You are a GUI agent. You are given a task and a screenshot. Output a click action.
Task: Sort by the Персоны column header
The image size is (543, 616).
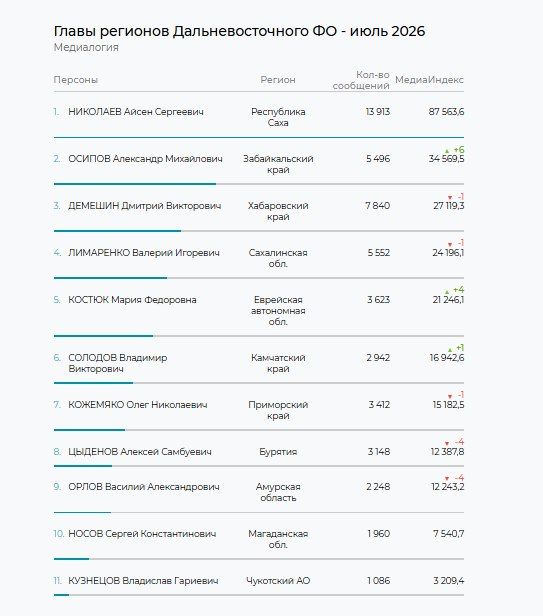coord(75,80)
